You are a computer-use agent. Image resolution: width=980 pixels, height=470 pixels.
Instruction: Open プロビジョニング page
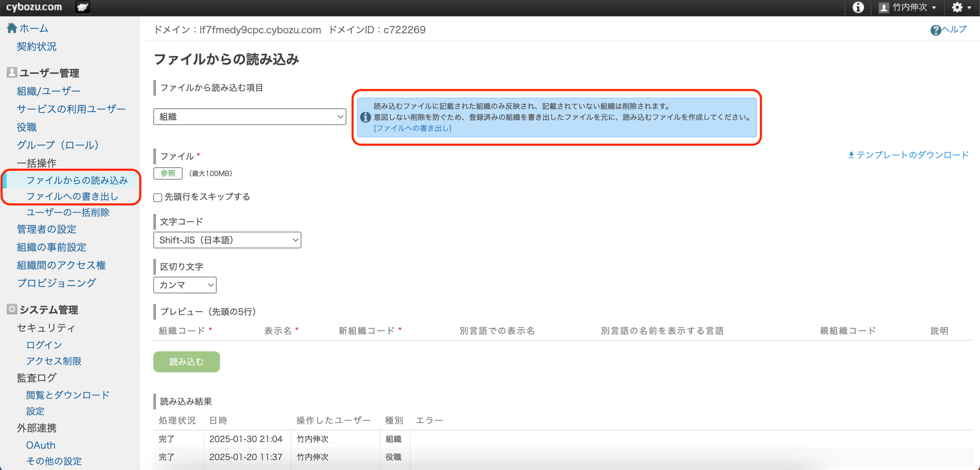(x=56, y=283)
